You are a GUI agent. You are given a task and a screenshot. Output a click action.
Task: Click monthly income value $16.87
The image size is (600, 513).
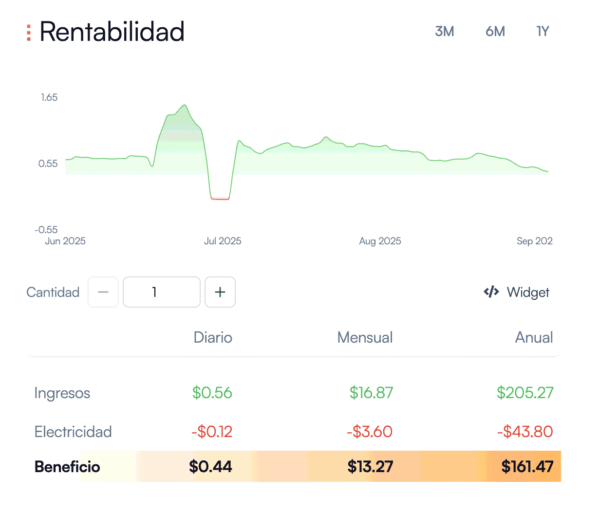click(371, 393)
